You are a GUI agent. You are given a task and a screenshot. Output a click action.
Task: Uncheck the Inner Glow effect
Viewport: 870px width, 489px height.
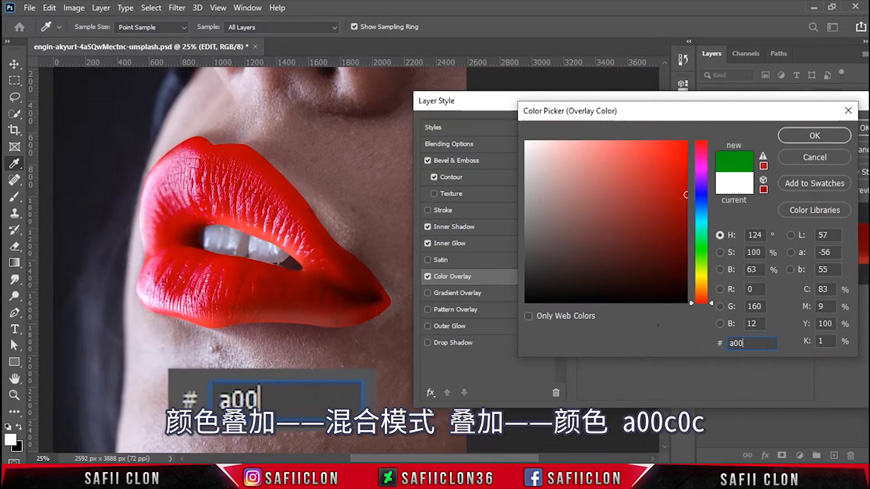(x=428, y=243)
